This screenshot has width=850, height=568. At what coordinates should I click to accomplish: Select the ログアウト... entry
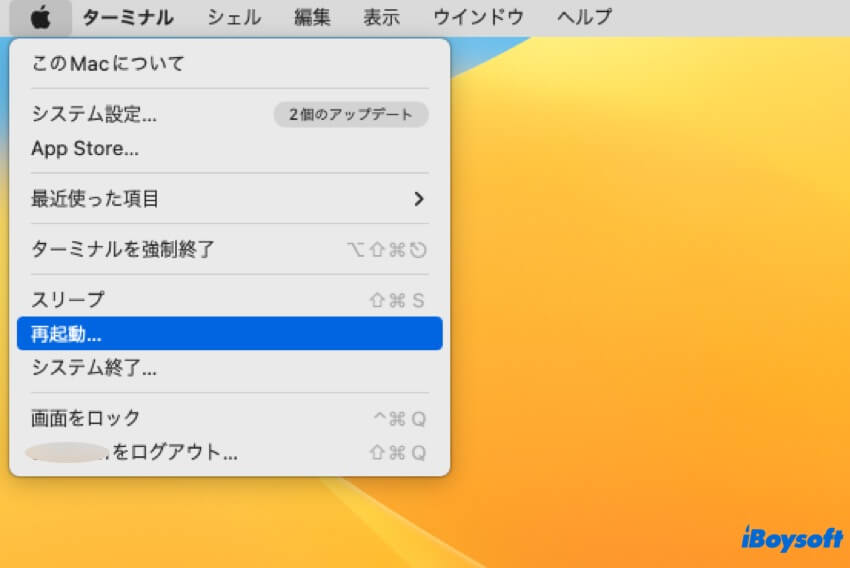230,452
